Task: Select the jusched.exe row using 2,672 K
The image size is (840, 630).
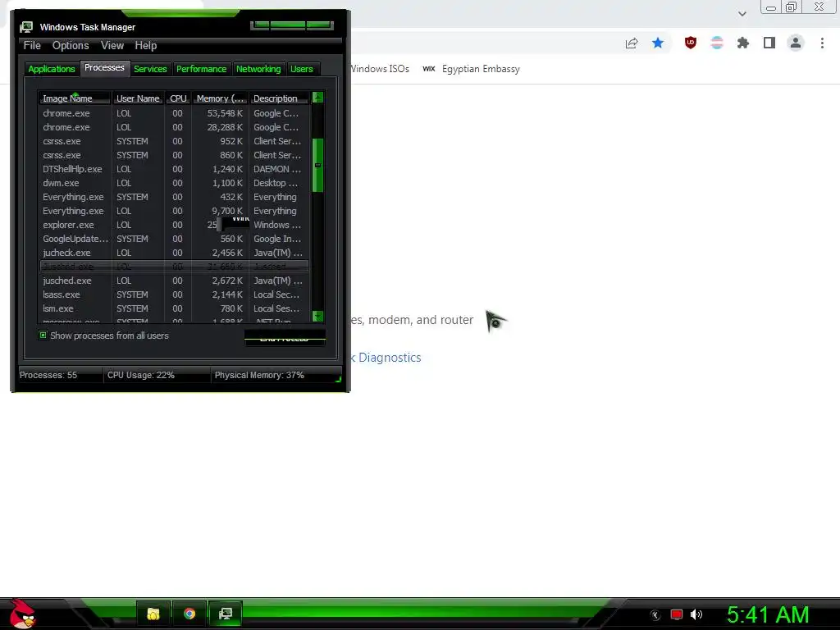Action: pos(174,281)
